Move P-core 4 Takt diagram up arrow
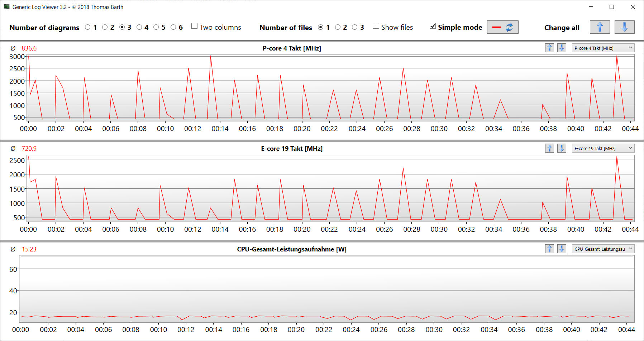 tap(549, 48)
